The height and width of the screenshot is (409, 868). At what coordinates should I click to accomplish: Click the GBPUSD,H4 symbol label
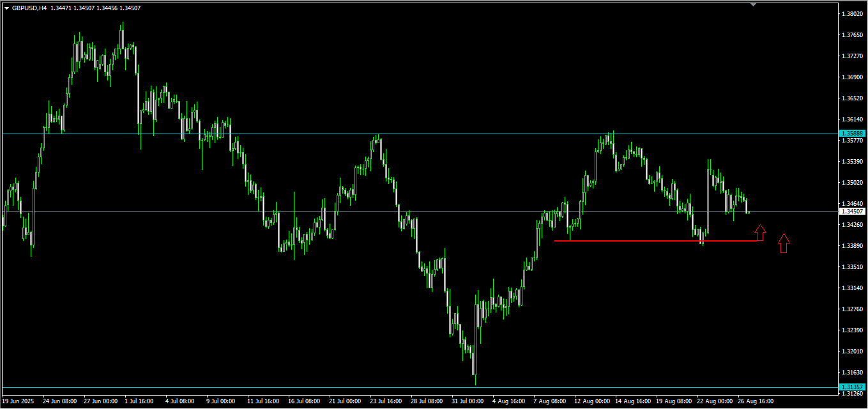point(30,8)
